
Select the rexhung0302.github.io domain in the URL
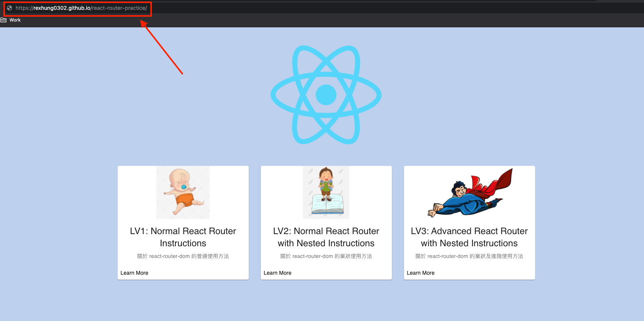click(62, 8)
